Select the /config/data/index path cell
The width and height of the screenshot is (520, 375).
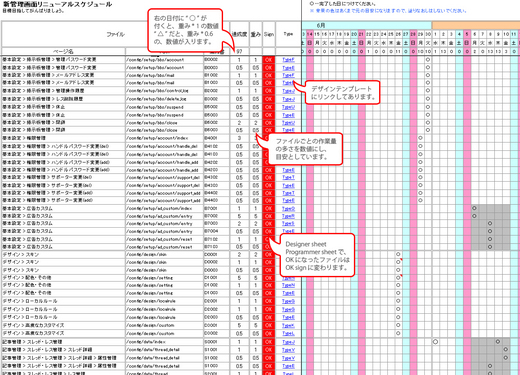pos(164,342)
